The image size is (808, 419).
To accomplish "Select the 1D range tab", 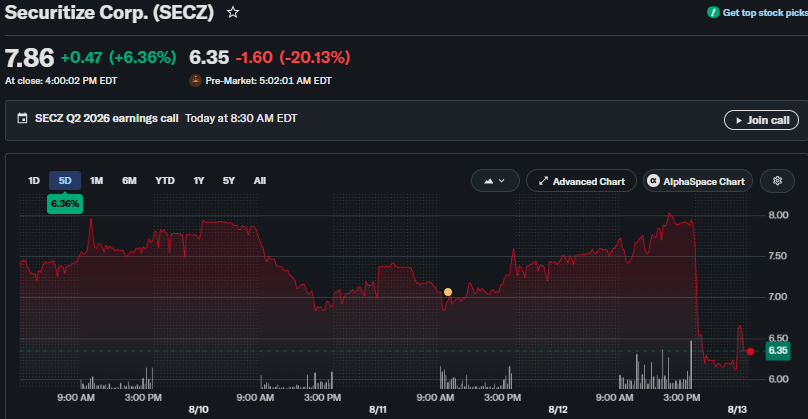I will click(33, 181).
